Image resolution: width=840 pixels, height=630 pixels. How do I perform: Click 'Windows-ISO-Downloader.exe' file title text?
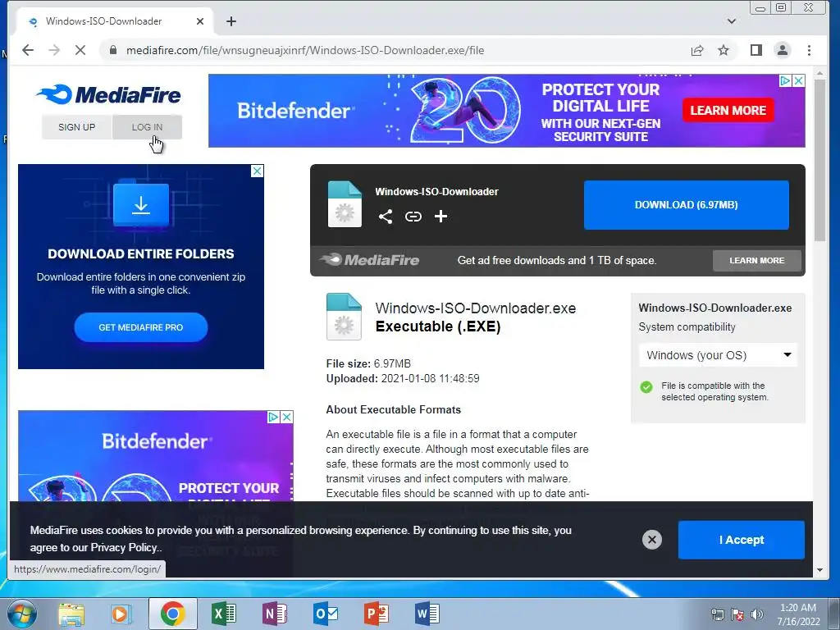476,308
